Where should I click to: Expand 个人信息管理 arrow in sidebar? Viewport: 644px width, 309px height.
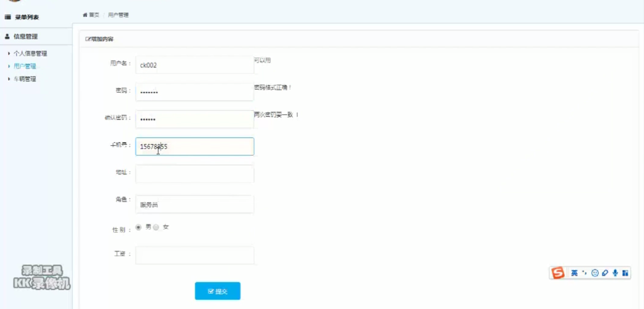point(9,53)
